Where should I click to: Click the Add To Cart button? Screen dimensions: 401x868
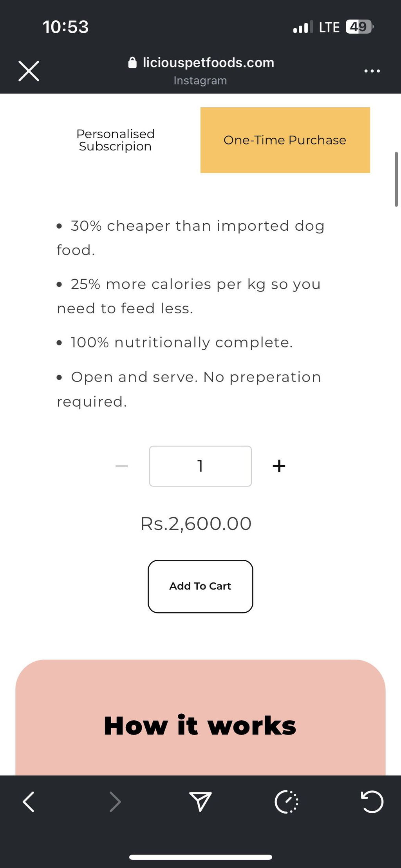[200, 586]
